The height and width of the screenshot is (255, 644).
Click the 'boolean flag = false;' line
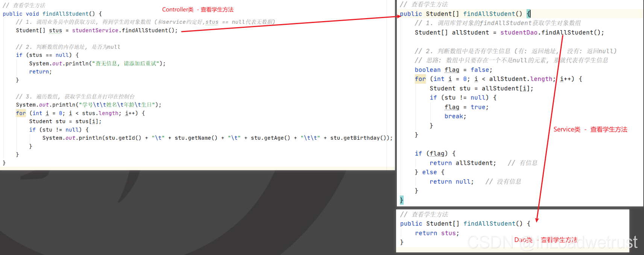pos(453,70)
